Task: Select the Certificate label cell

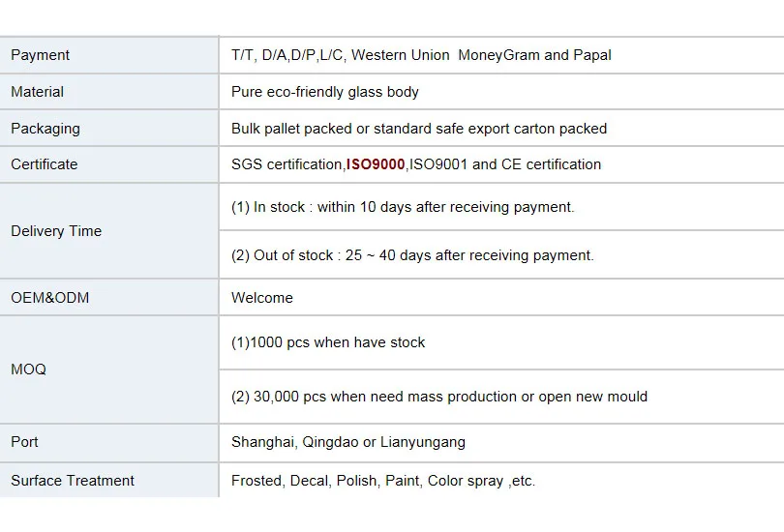Action: 45,164
